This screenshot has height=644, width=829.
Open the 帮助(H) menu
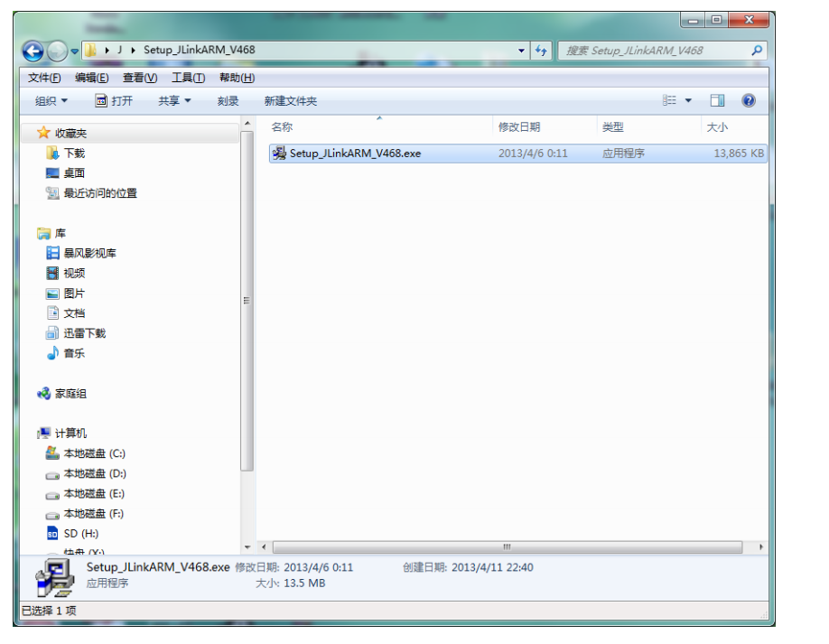(x=237, y=78)
